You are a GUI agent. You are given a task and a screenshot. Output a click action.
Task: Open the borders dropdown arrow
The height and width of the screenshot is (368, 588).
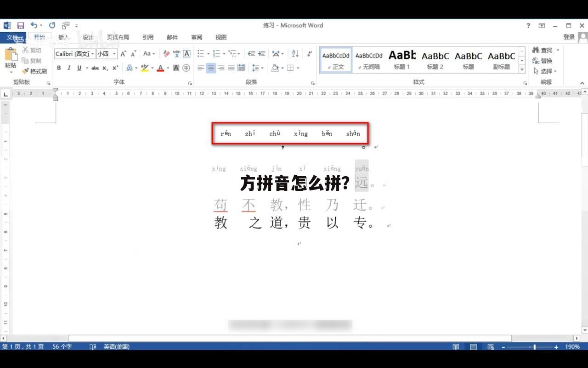[x=298, y=68]
